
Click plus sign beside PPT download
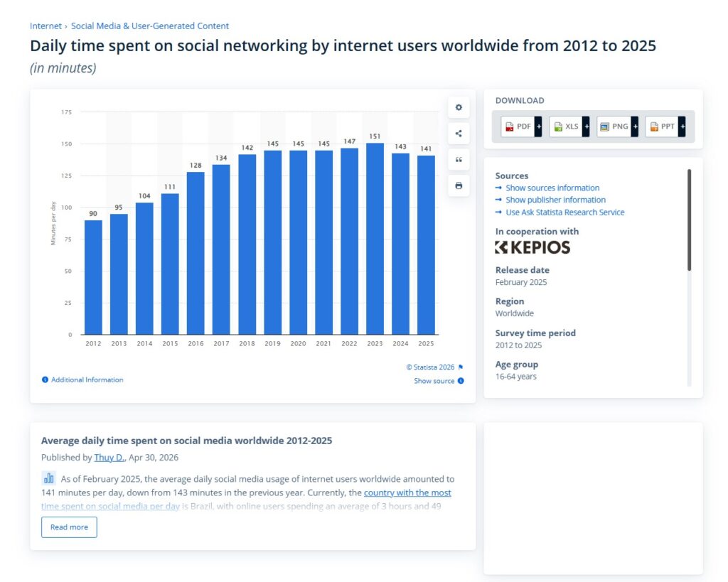[682, 126]
